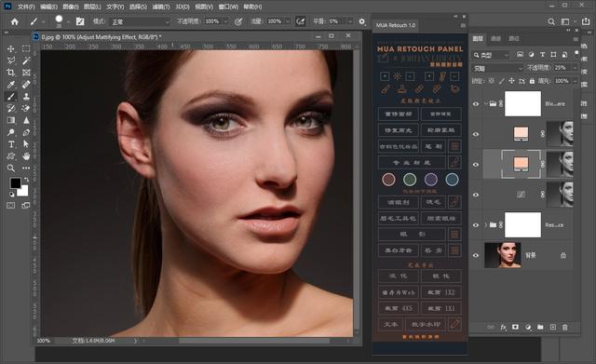596x364 pixels.
Task: Select the Brush tool in toolbox
Action: [11, 97]
